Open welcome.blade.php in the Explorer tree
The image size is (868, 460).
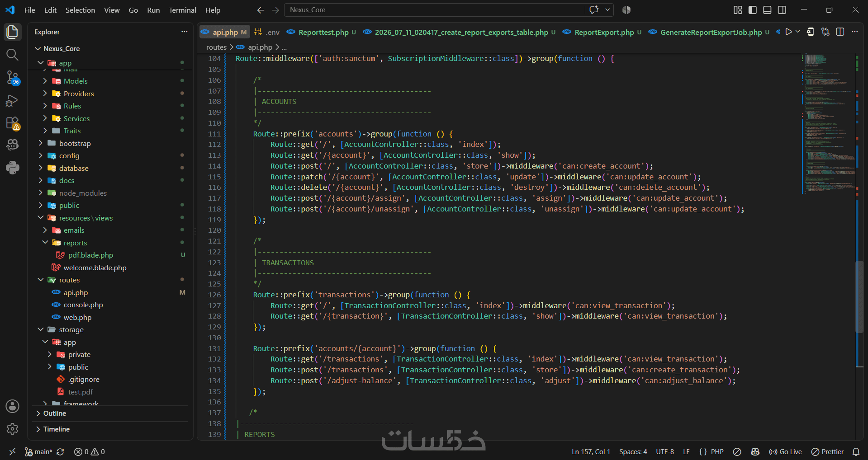[95, 268]
